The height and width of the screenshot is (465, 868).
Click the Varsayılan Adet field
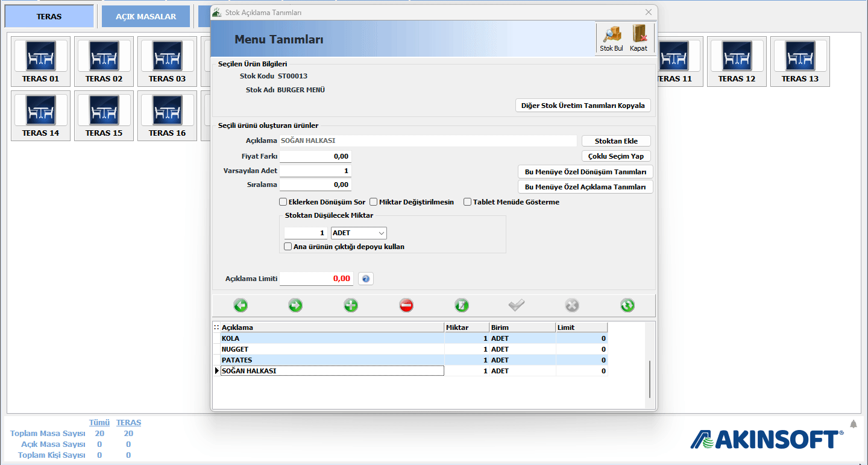tap(315, 171)
